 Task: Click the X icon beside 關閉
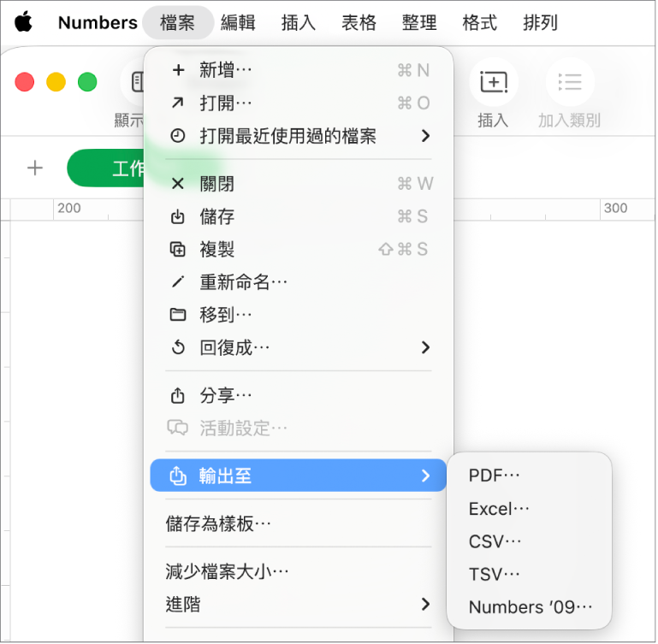click(178, 184)
